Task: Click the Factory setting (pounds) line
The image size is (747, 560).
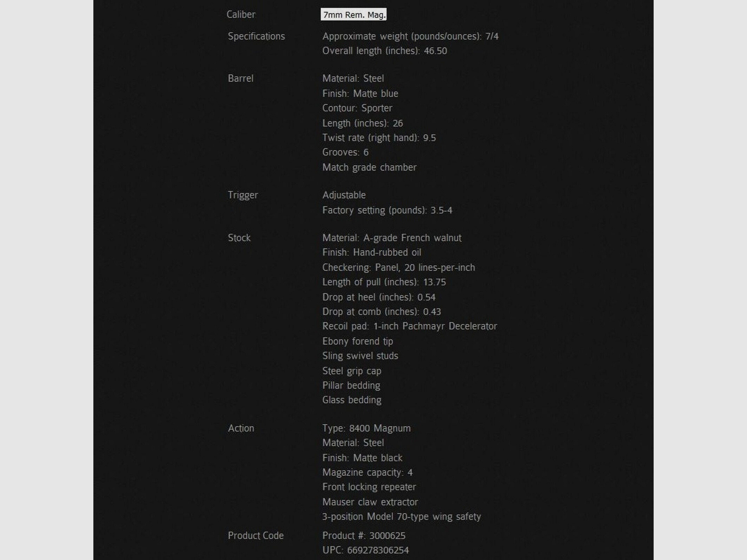Action: point(387,210)
